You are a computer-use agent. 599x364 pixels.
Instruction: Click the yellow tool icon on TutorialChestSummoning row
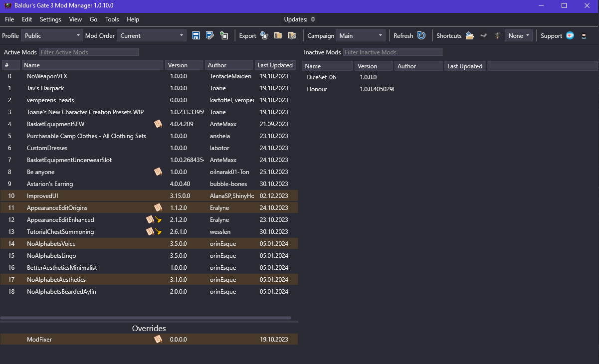click(158, 231)
